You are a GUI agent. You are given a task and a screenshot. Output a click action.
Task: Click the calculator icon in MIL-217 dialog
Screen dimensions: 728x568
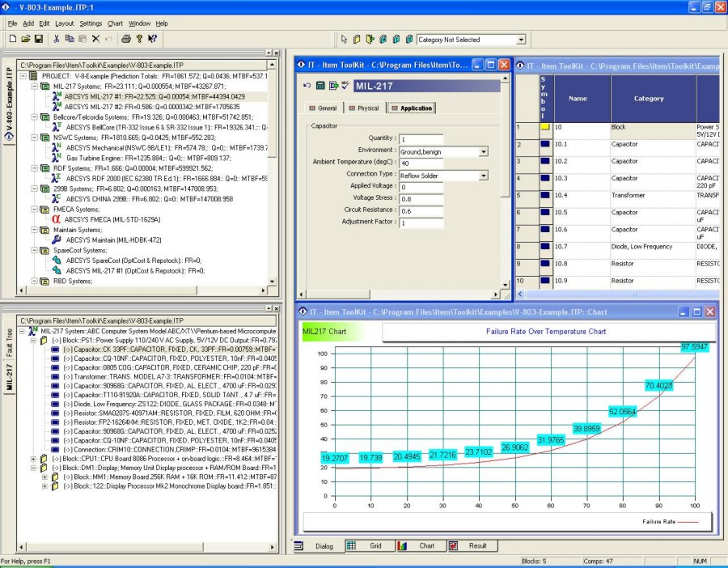[x=320, y=86]
